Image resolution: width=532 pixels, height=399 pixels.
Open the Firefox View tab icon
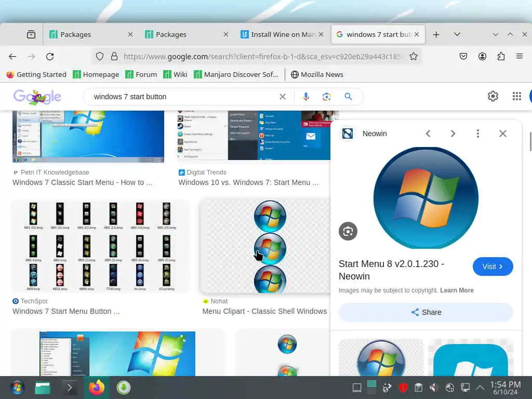click(31, 34)
